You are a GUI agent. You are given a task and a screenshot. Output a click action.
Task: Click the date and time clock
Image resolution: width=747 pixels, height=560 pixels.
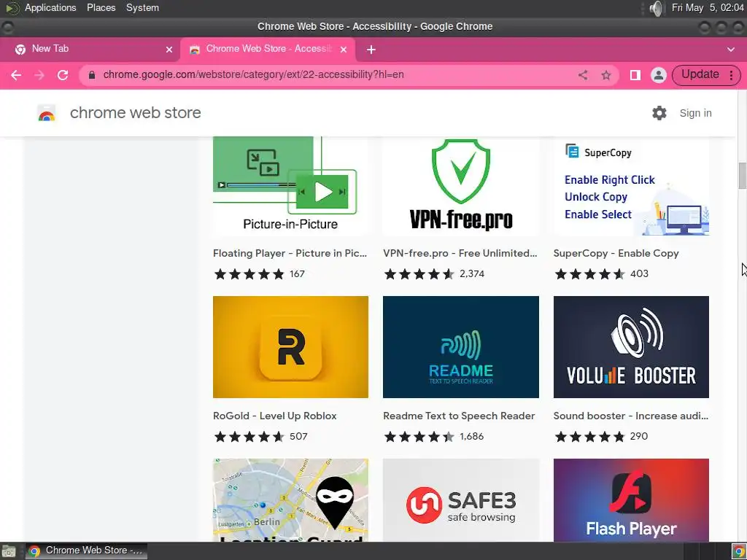coord(707,7)
